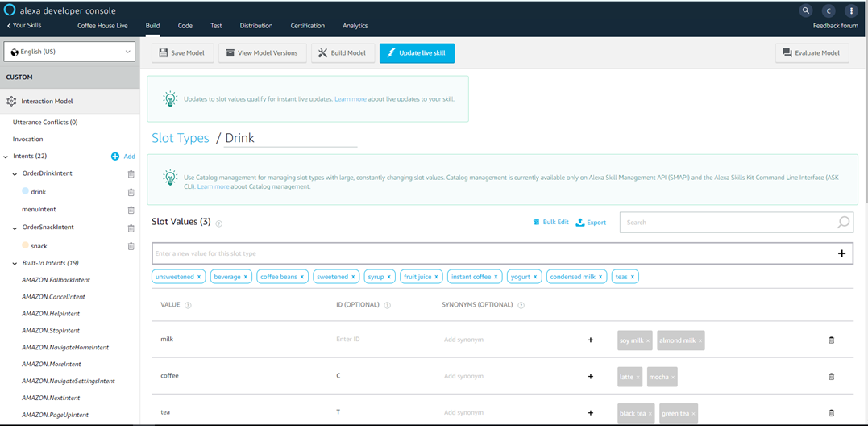
Task: Collapse the Intents (22) tree section
Action: [x=6, y=157]
